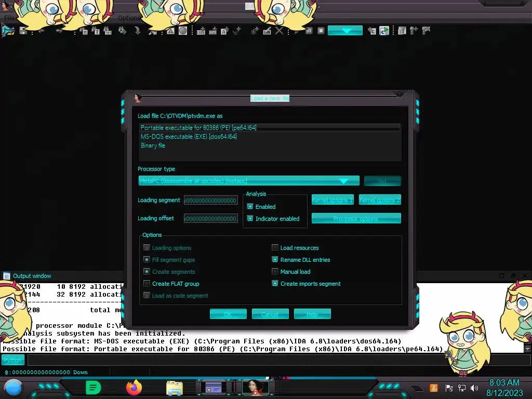Toggle the Create segments checkbox
The width and height of the screenshot is (532, 399).
147,271
